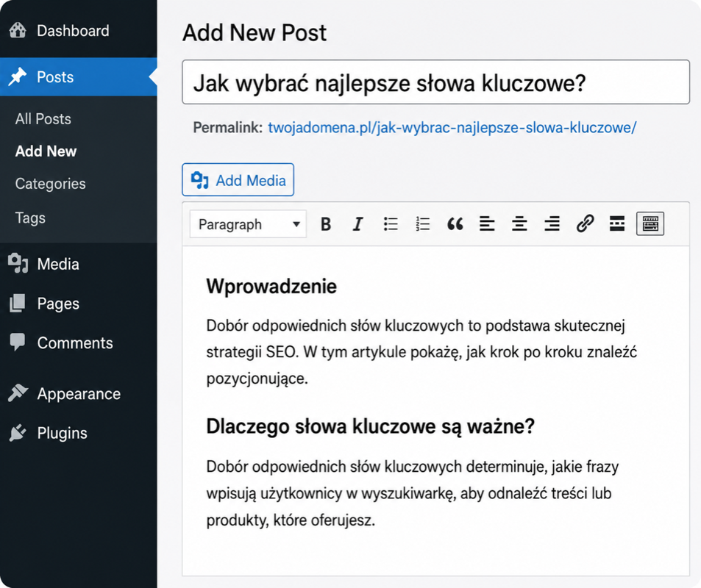Insert a numbered list
The image size is (701, 588).
423,224
